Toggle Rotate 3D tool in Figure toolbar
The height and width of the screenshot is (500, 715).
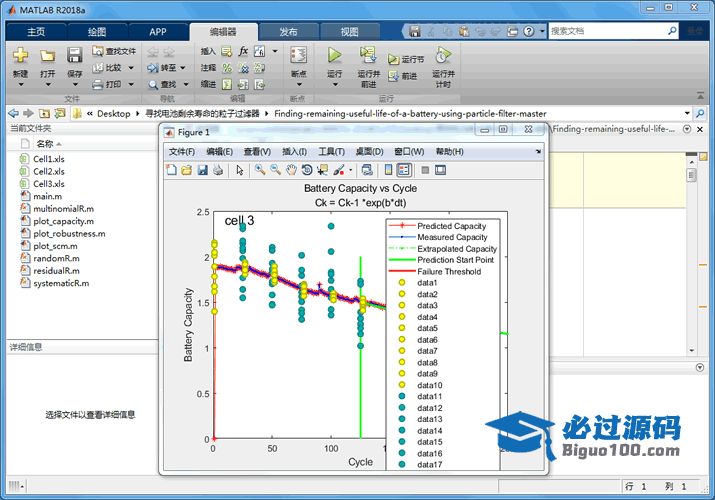click(307, 170)
